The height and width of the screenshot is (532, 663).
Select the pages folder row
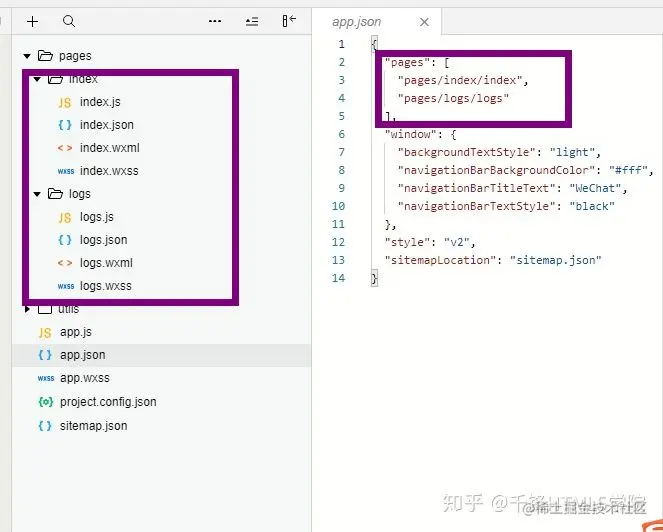pyautogui.click(x=161, y=56)
